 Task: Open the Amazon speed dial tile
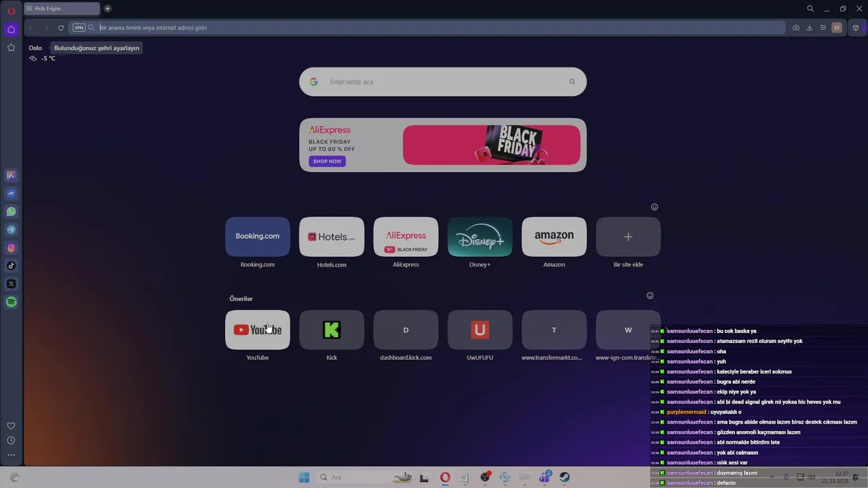[x=554, y=237]
